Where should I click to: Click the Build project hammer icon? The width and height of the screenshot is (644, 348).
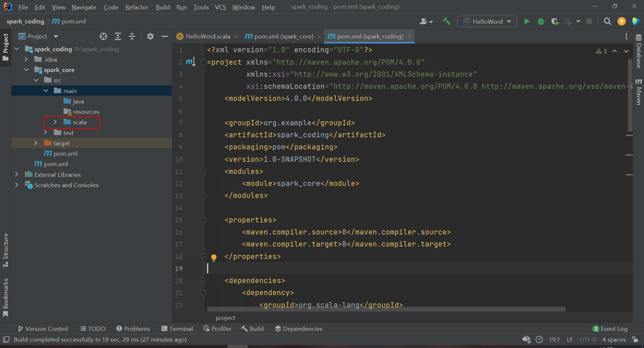tap(446, 21)
